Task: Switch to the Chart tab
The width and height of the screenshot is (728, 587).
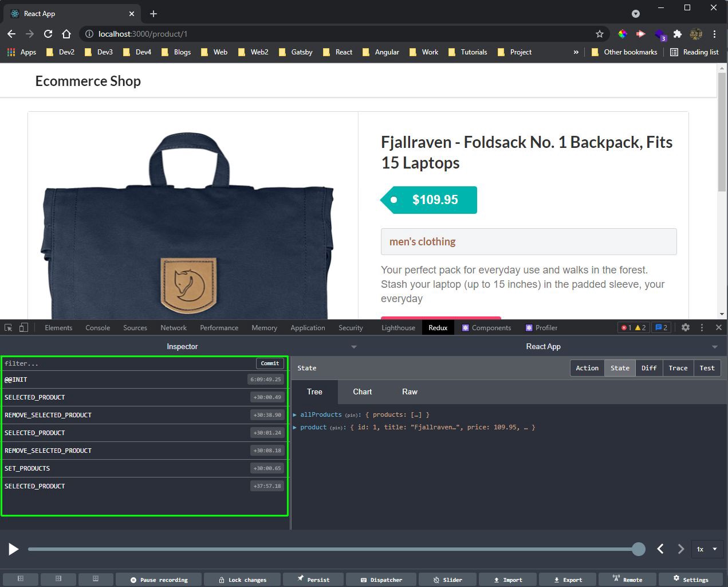Action: [362, 392]
